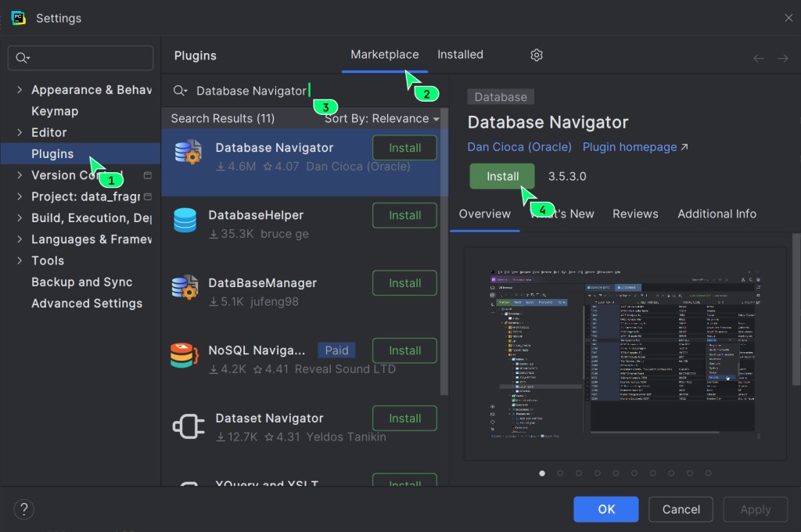Click the DatabaseHelper plugin icon

[185, 221]
